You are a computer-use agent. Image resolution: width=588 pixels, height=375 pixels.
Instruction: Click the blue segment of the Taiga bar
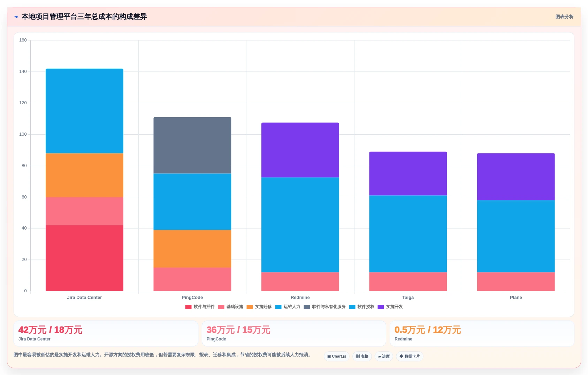click(408, 234)
